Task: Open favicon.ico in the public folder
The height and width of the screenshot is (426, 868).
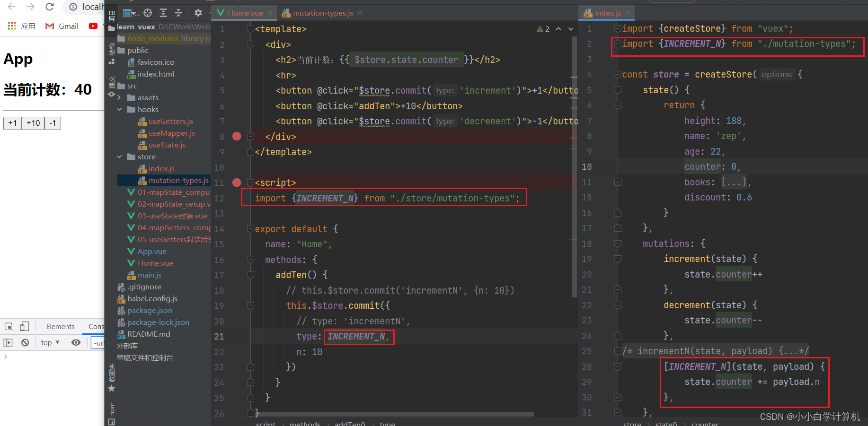Action: click(x=151, y=62)
